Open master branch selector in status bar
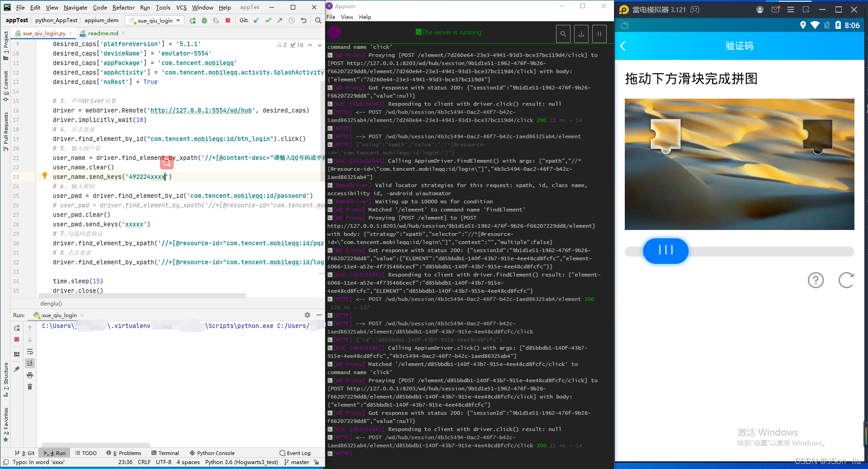 point(297,462)
